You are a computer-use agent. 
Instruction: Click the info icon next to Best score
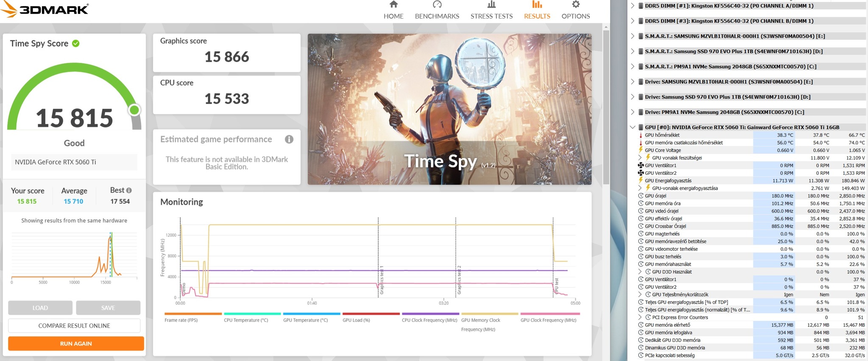(x=129, y=190)
